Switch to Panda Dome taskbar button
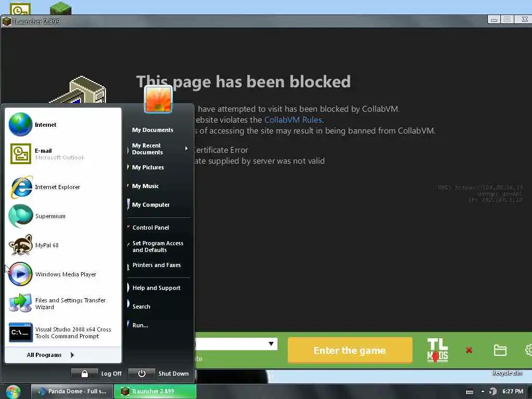Image resolution: width=532 pixels, height=399 pixels. click(x=72, y=391)
